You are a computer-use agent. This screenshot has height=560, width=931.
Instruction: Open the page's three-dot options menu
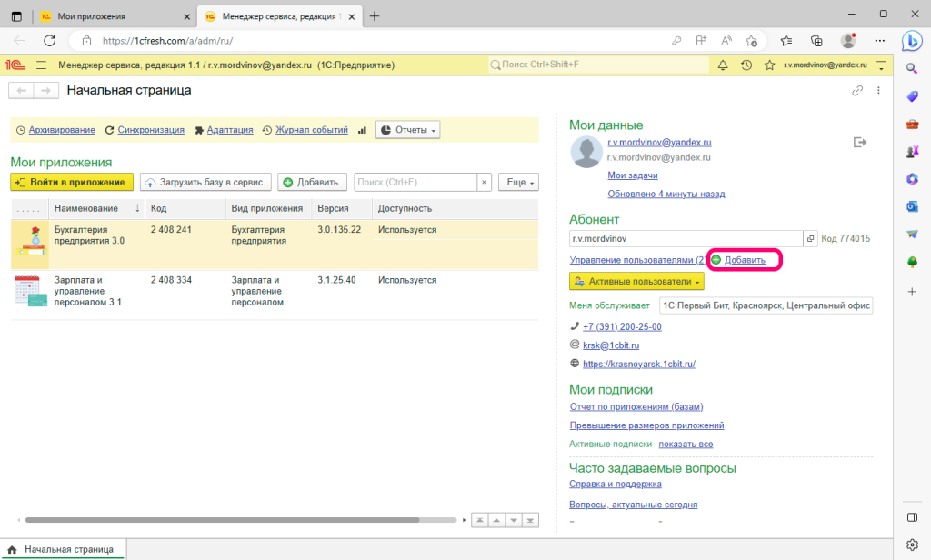878,90
